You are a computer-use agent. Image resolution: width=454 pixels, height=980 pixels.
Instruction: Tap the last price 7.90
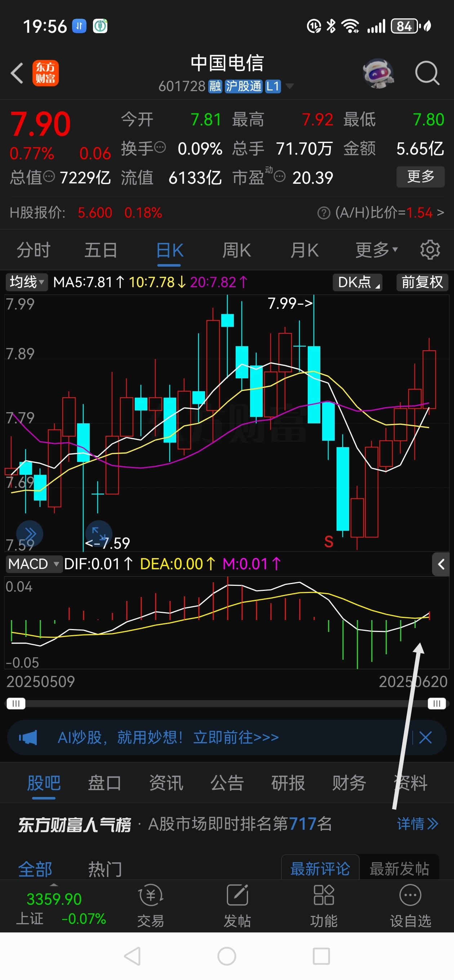coord(40,124)
